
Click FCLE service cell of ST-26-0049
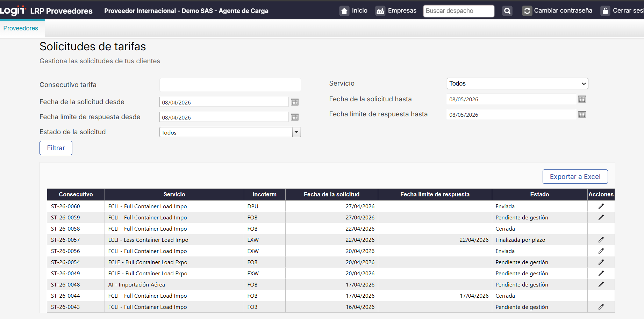point(174,273)
